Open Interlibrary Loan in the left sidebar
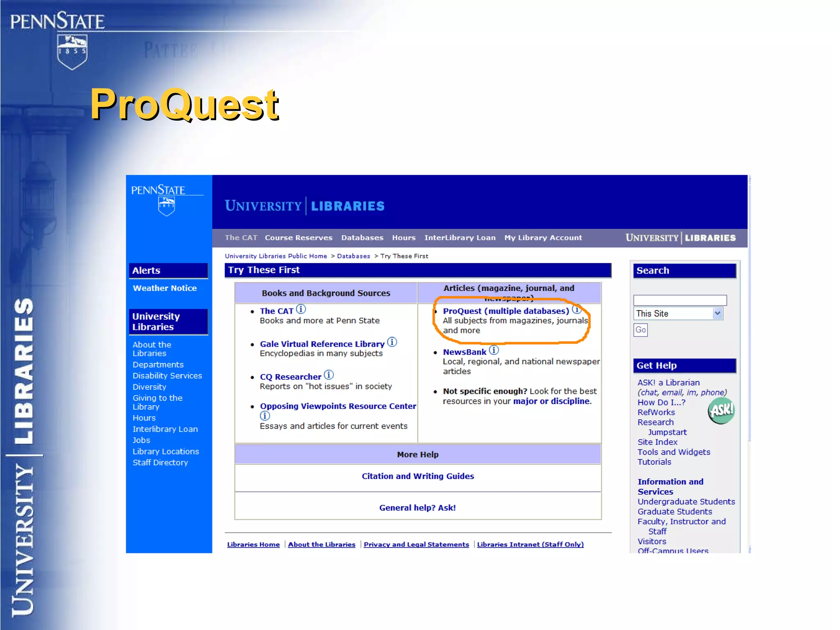Screen dimensions: 840x630 [x=165, y=429]
